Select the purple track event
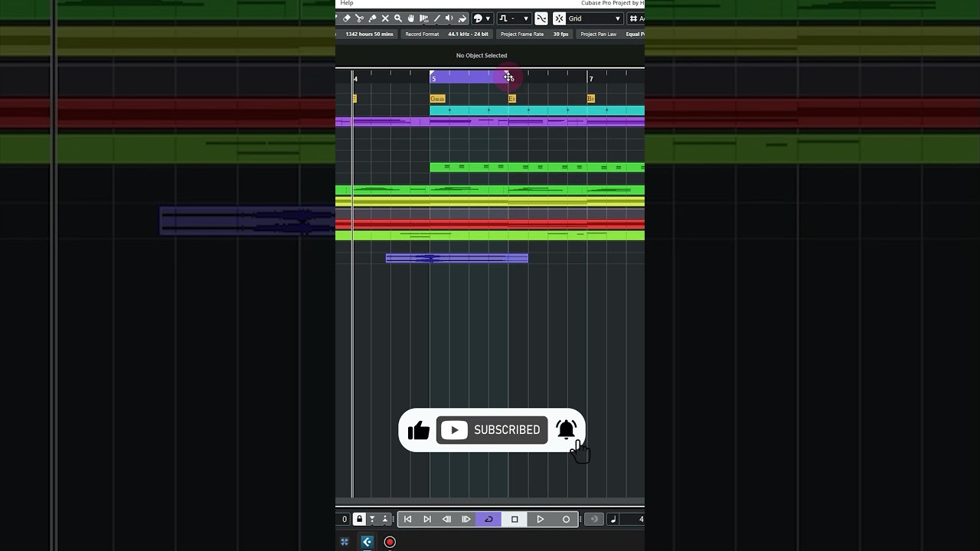 (x=490, y=121)
